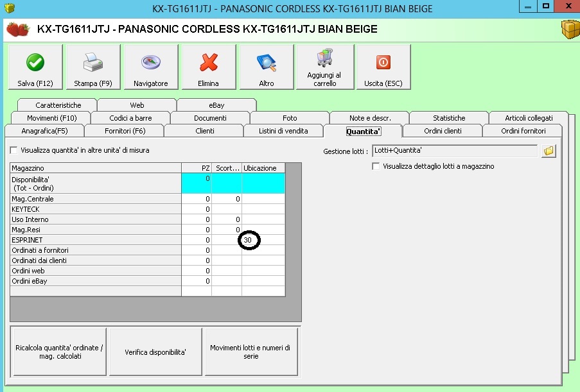Open the Listini di vendita tab

[283, 131]
